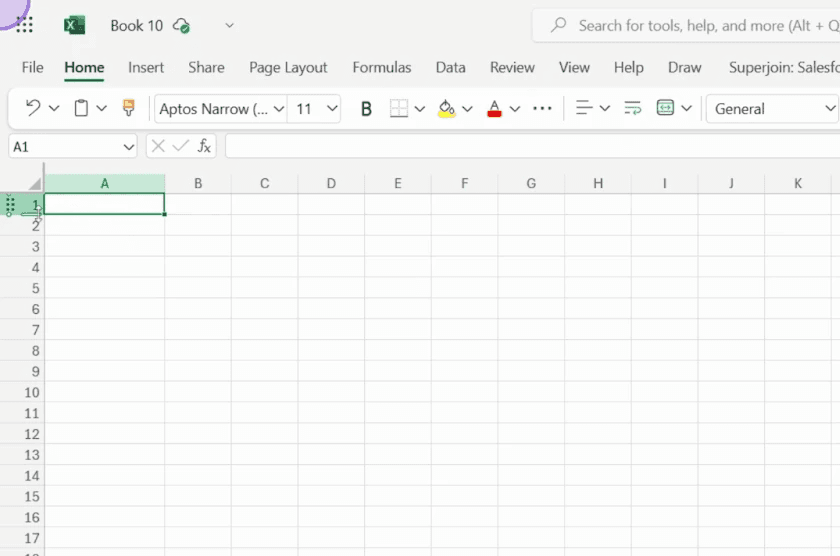840x556 pixels.
Task: Expand the Paste options dropdown arrow
Action: coord(101,109)
